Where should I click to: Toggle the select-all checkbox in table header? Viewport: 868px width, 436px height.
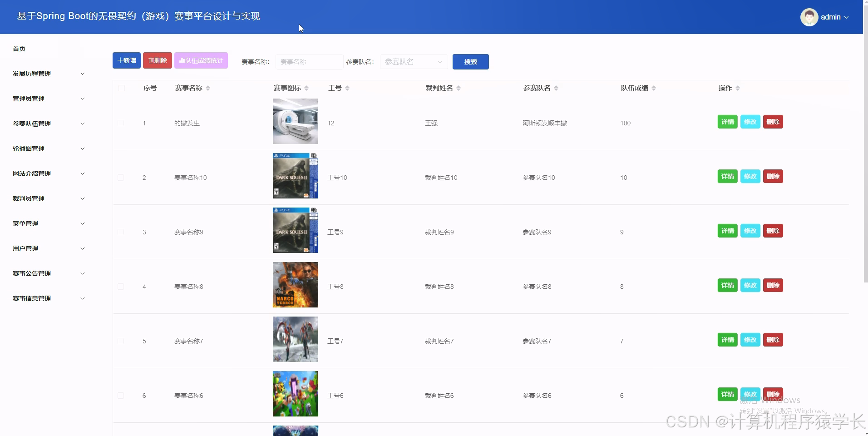(x=121, y=88)
